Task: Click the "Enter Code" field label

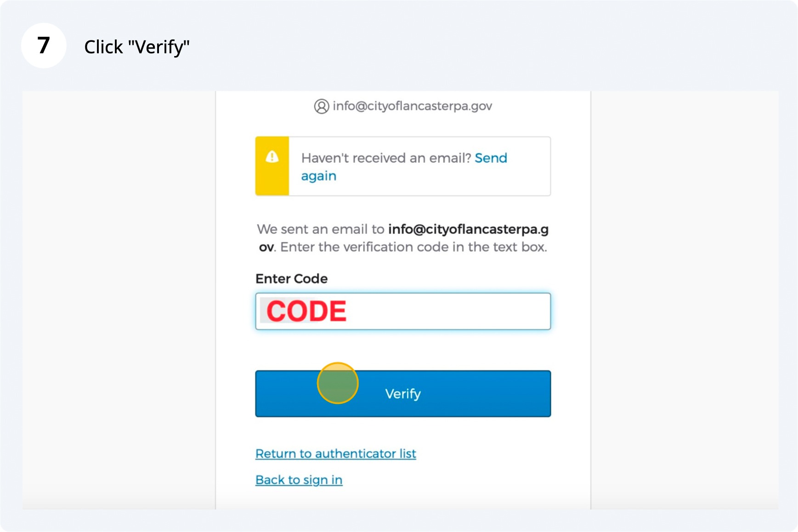Action: (x=291, y=279)
